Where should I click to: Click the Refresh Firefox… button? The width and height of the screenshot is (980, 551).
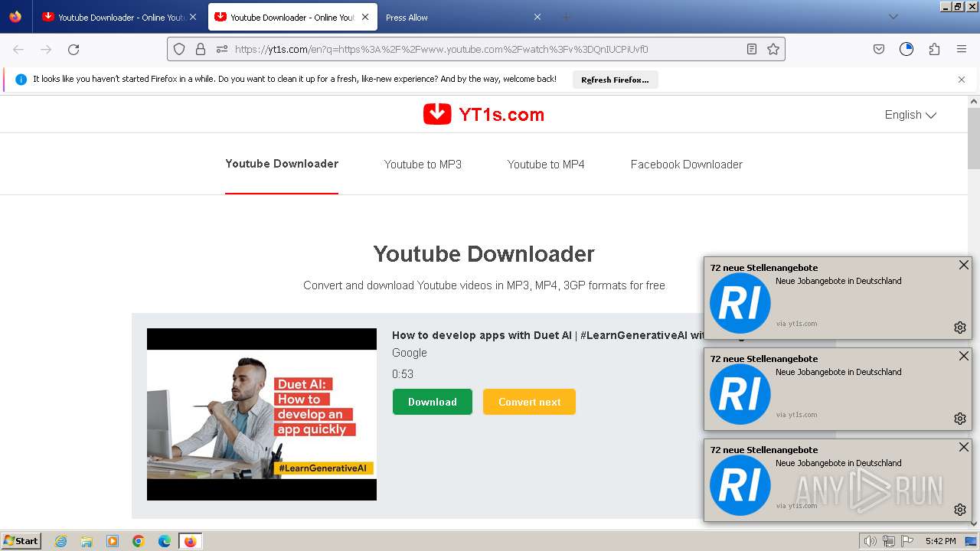point(615,80)
